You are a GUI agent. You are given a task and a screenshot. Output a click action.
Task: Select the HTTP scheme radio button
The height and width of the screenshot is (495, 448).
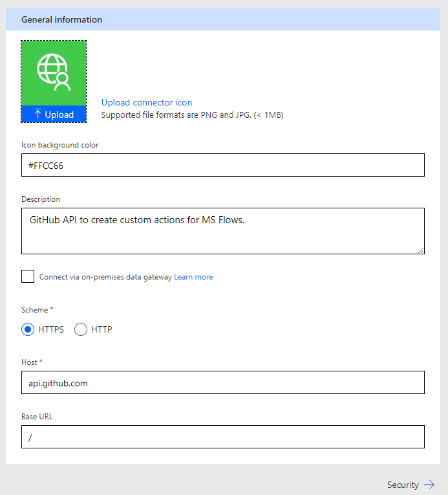(81, 329)
